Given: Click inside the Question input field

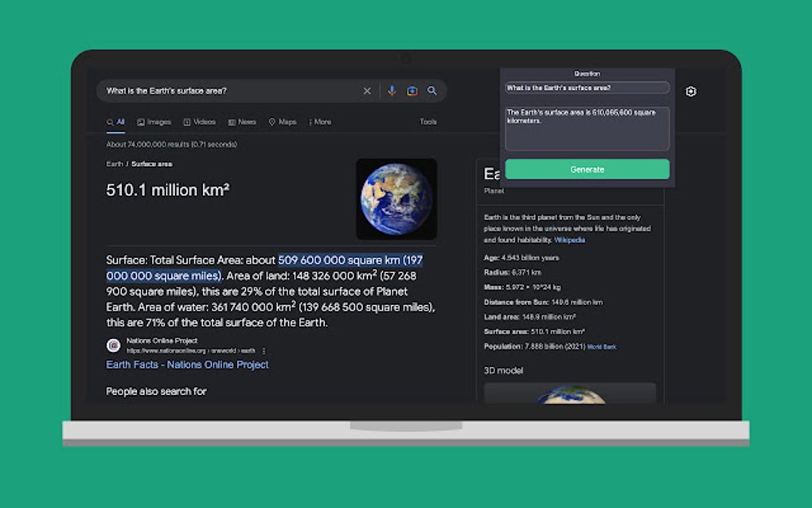Looking at the screenshot, I should pyautogui.click(x=587, y=87).
